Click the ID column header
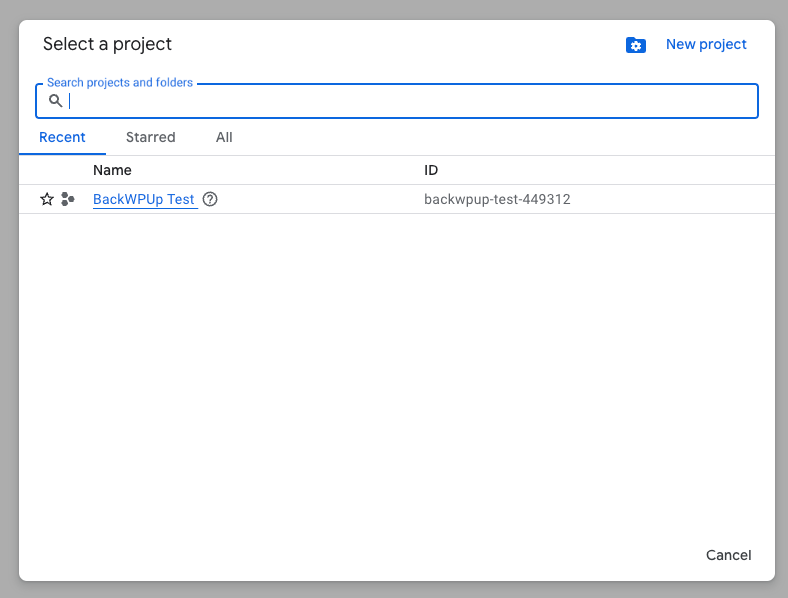This screenshot has height=598, width=788. tap(431, 170)
